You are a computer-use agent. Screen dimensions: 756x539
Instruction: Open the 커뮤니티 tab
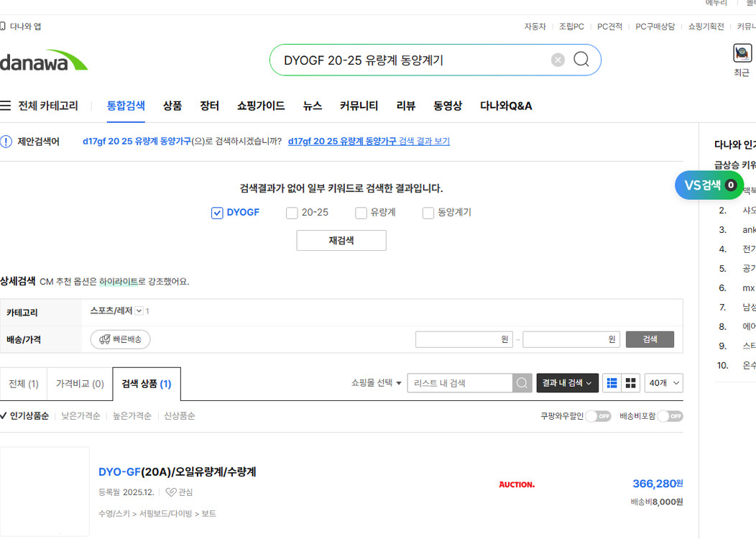click(359, 106)
